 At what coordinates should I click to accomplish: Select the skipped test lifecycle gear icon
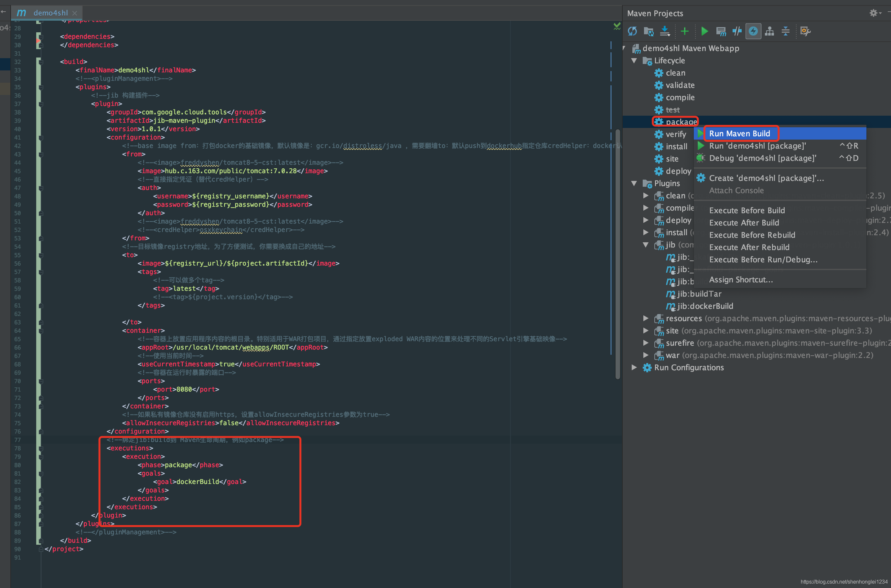(659, 110)
